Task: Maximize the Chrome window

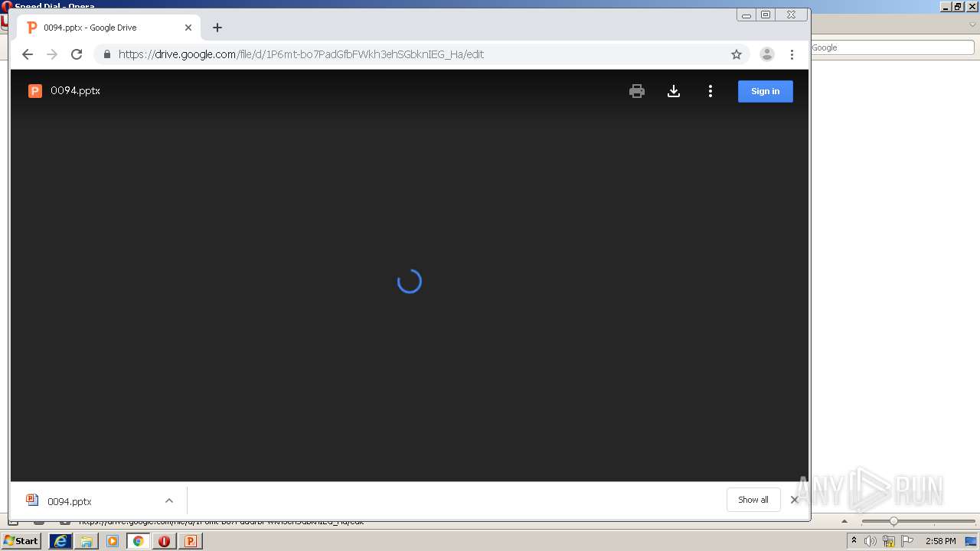Action: pyautogui.click(x=766, y=15)
